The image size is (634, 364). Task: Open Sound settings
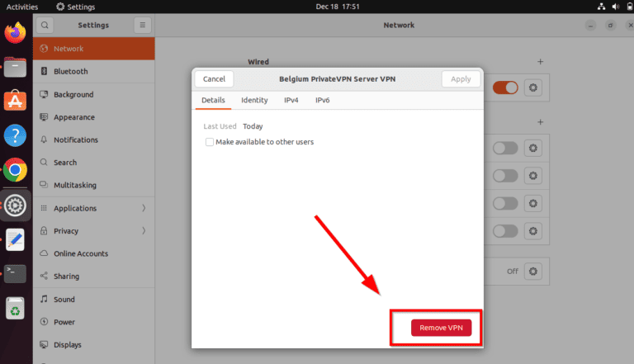click(x=94, y=300)
